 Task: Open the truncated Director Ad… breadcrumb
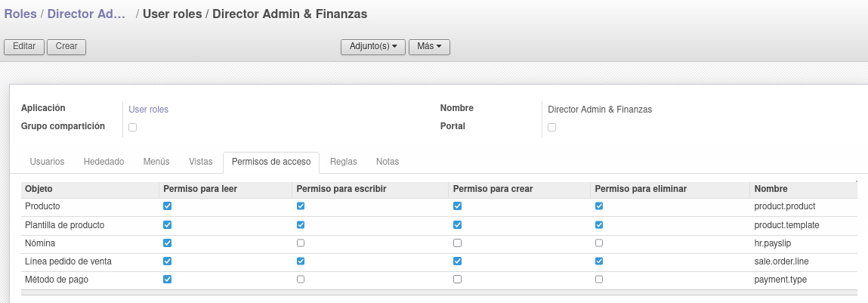[87, 14]
